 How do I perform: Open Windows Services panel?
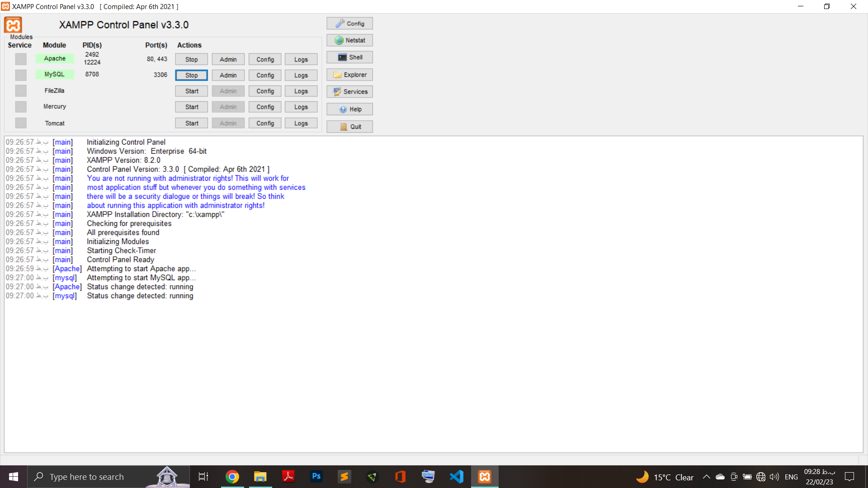(349, 92)
